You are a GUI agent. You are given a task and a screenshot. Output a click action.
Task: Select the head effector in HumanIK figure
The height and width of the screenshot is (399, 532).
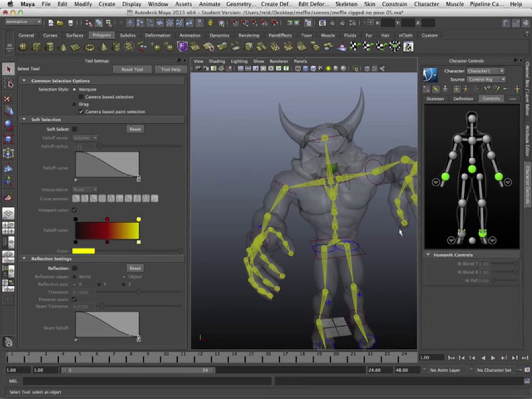(x=472, y=118)
